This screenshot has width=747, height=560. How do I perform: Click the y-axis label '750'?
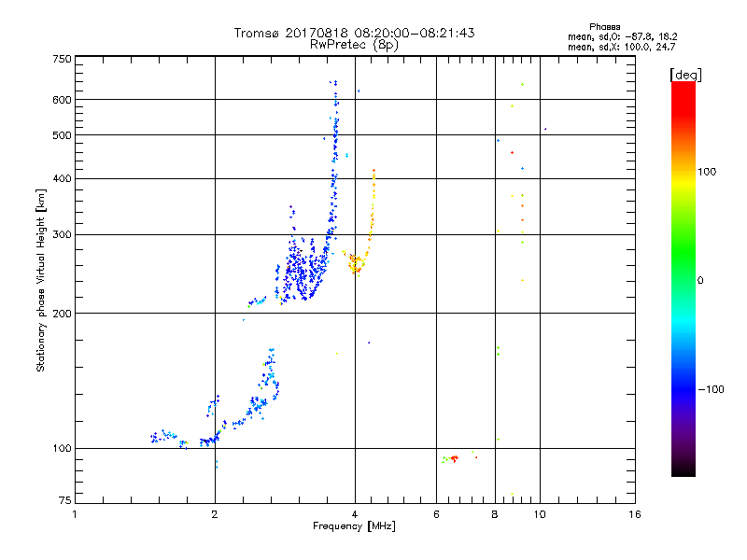coord(62,59)
